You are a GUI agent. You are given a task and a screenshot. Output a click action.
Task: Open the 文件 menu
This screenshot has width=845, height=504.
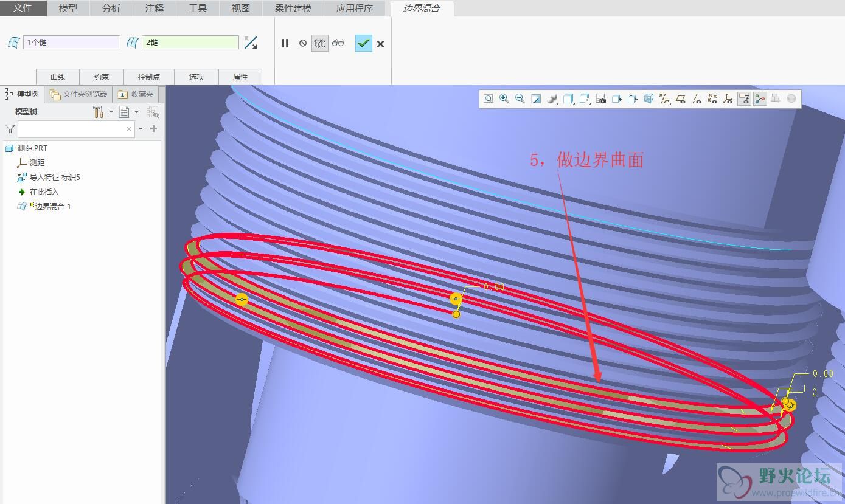click(23, 8)
